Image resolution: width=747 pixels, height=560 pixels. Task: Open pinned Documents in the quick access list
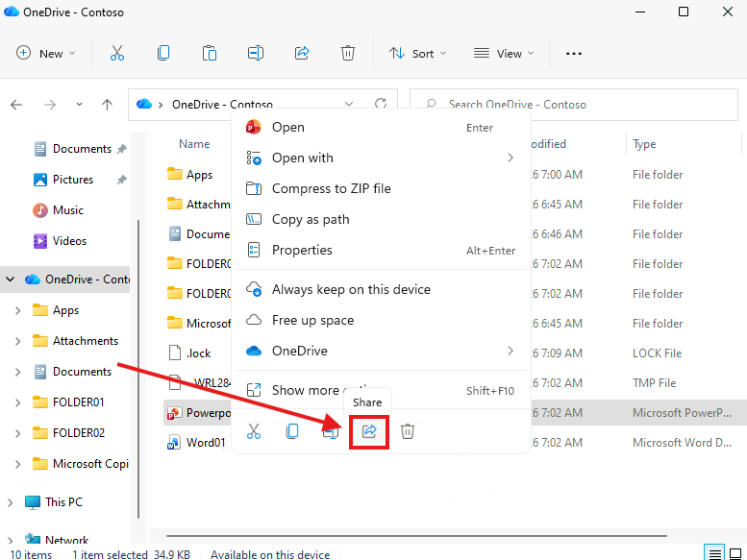tap(82, 149)
